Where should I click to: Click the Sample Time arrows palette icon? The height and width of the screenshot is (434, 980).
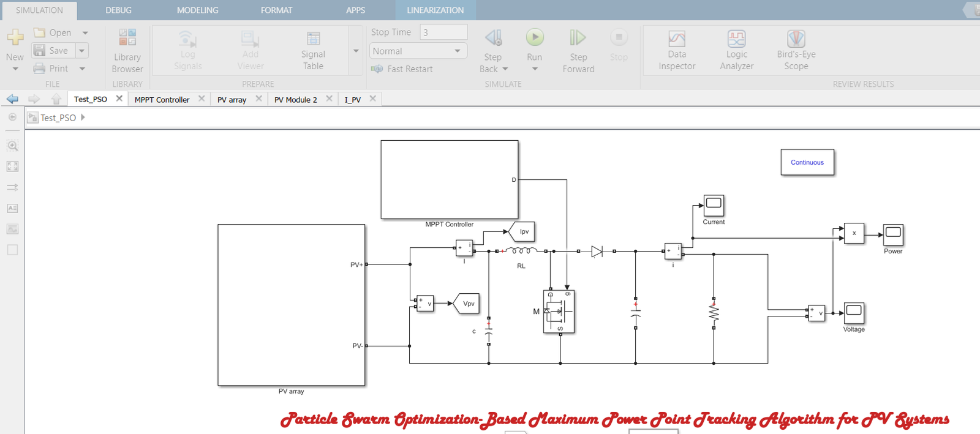pyautogui.click(x=12, y=187)
